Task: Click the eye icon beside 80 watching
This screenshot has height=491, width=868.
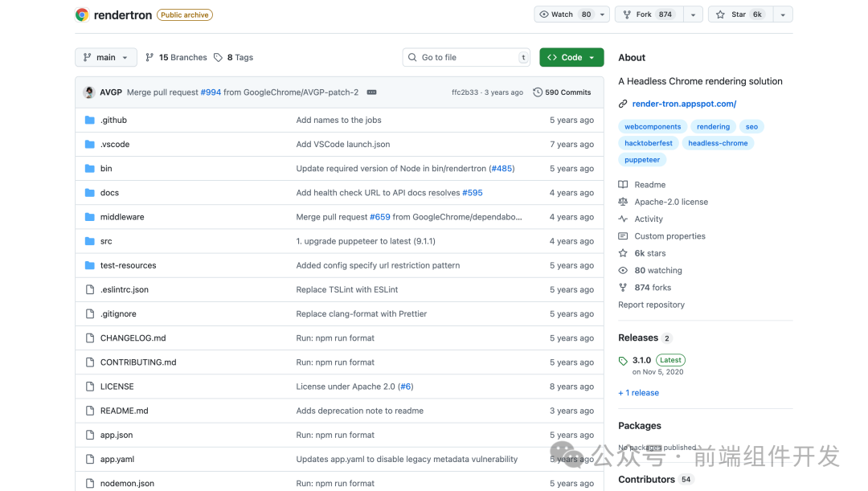Action: pyautogui.click(x=623, y=270)
